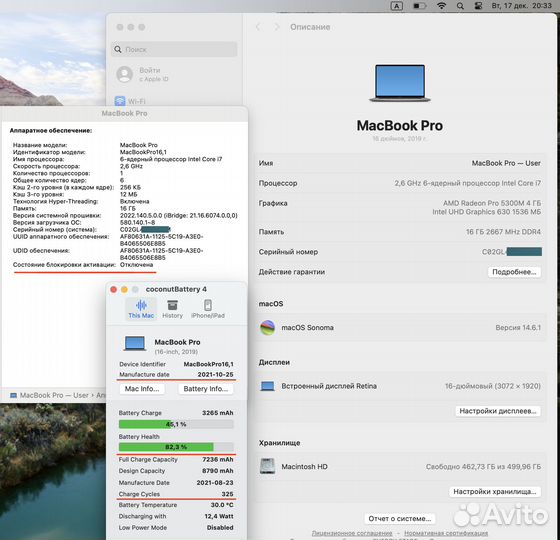Click Состояние блокировки активации Отключена

click(x=82, y=265)
